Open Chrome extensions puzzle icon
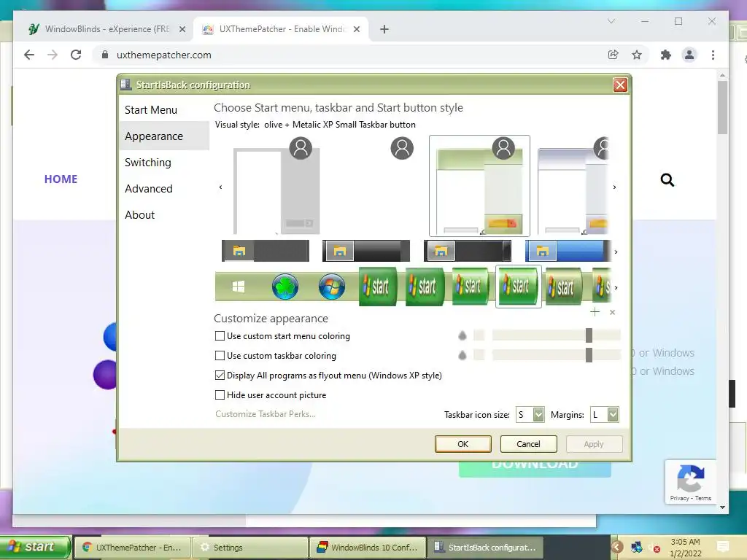The image size is (747, 560). click(665, 55)
